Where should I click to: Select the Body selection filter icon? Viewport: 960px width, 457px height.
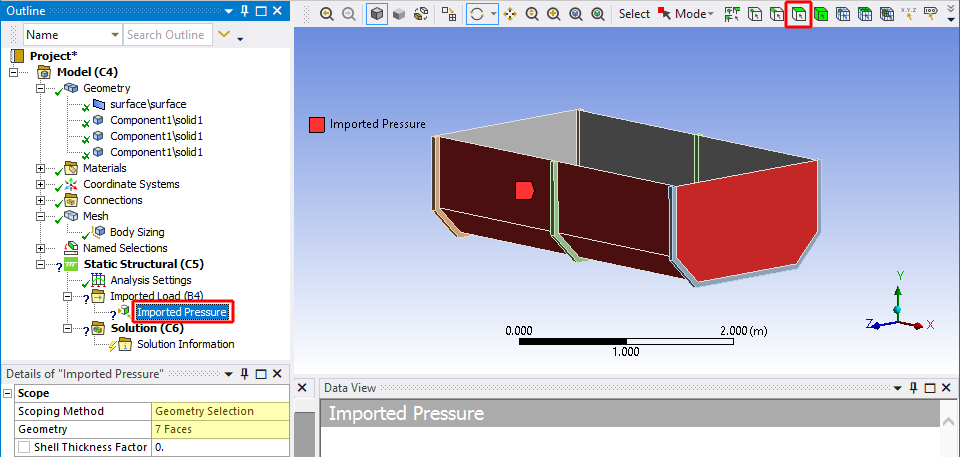tap(820, 14)
